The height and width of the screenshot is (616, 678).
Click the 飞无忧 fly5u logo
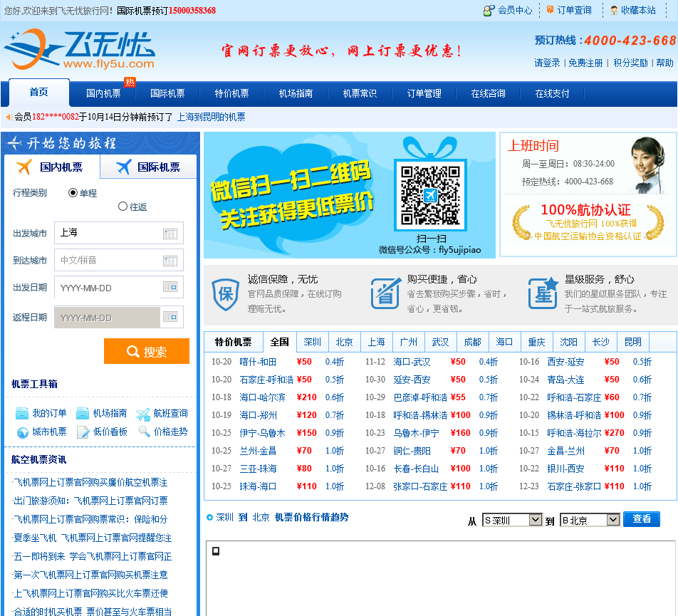[x=80, y=49]
